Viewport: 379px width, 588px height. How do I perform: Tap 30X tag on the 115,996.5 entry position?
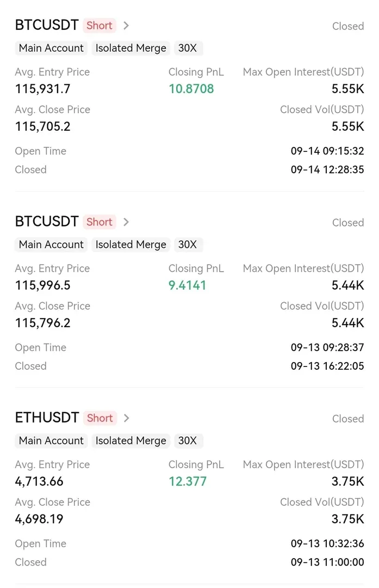tap(188, 244)
